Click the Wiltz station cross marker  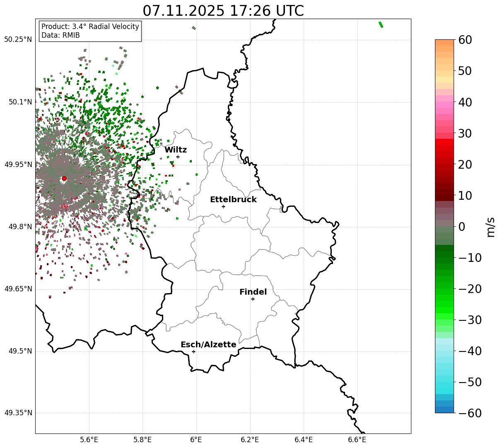[178, 157]
